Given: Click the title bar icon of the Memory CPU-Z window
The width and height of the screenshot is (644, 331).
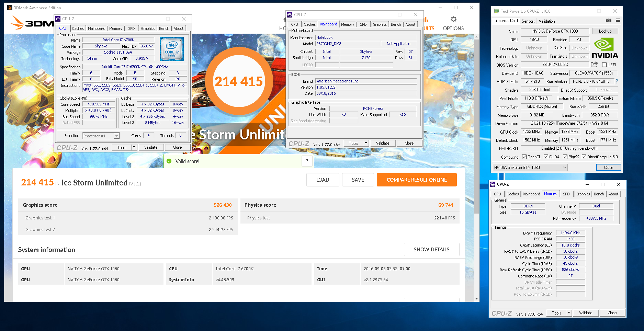Looking at the screenshot, I should [x=493, y=184].
